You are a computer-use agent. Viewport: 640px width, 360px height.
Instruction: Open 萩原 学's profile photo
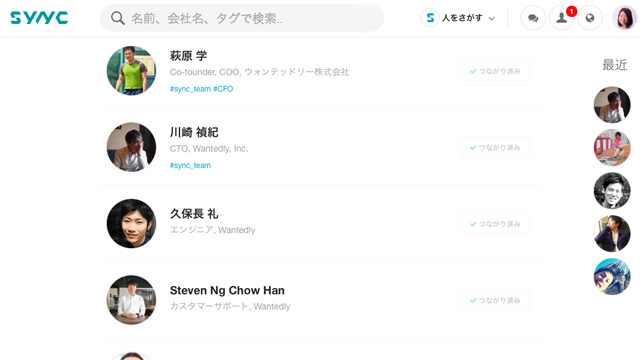coord(131,71)
